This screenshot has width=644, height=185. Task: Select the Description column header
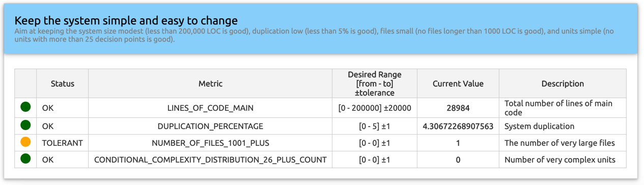click(563, 83)
